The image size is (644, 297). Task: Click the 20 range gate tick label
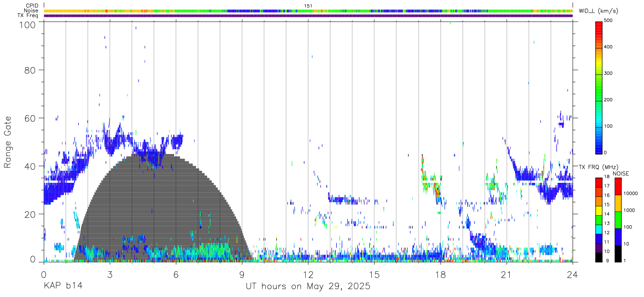click(29, 214)
